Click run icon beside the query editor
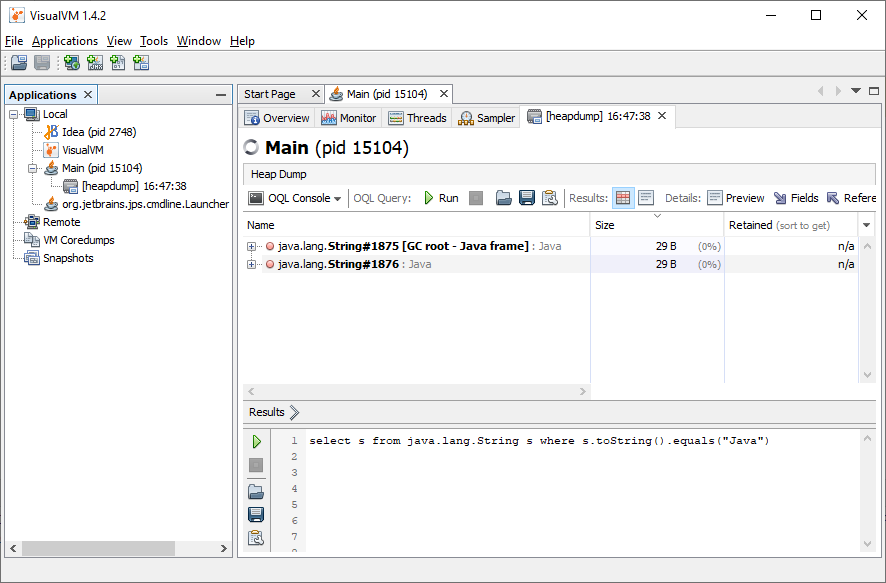The image size is (886, 583). click(x=256, y=441)
